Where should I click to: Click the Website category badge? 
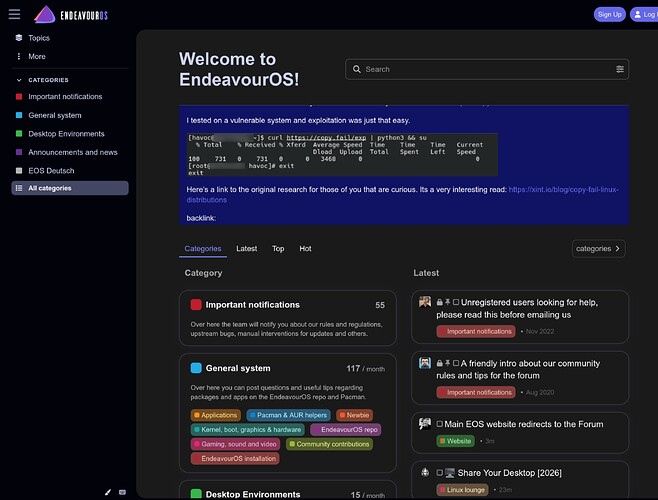[x=455, y=441]
